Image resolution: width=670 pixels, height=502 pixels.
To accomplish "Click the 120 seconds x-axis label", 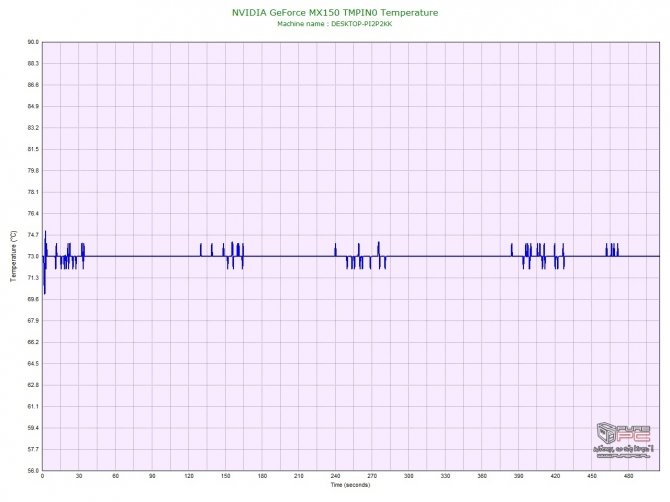I will point(189,476).
